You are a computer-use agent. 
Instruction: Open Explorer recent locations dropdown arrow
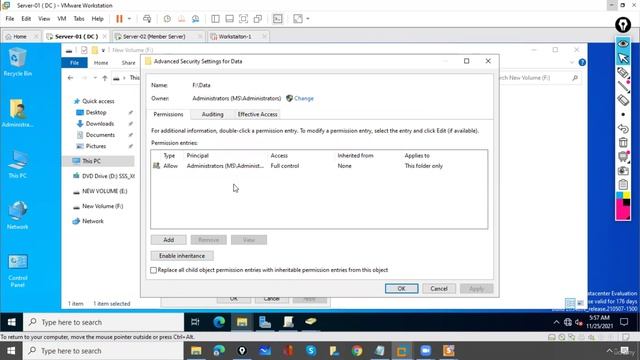coord(95,78)
